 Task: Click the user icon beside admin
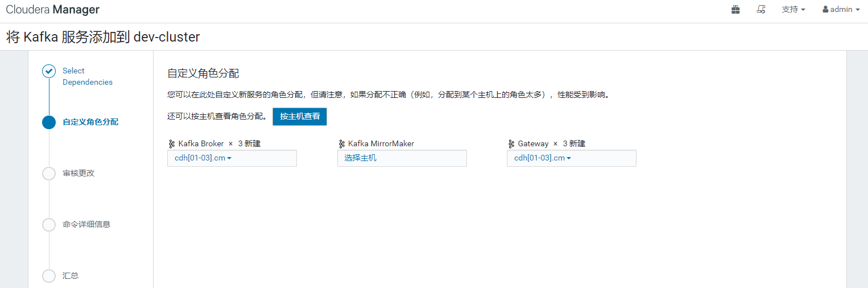click(825, 9)
